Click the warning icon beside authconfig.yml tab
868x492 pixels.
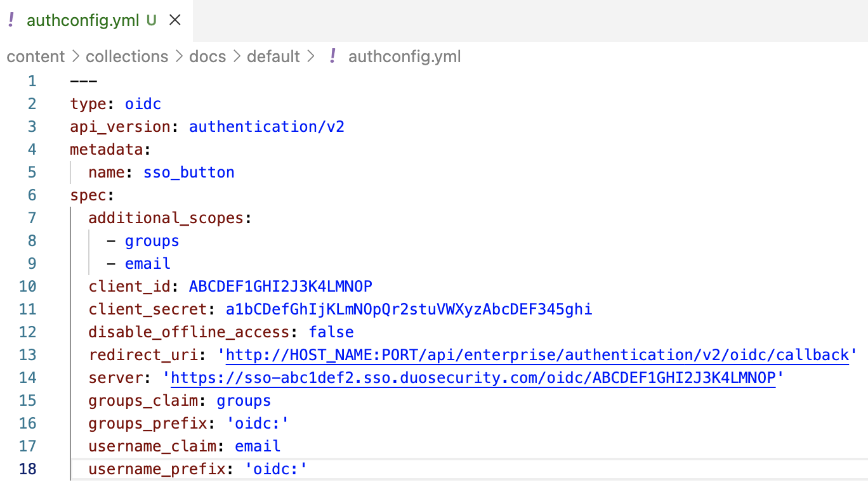pyautogui.click(x=11, y=20)
